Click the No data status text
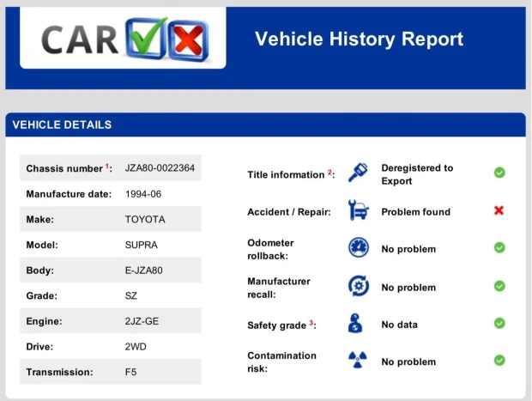532x401 pixels. [x=399, y=325]
